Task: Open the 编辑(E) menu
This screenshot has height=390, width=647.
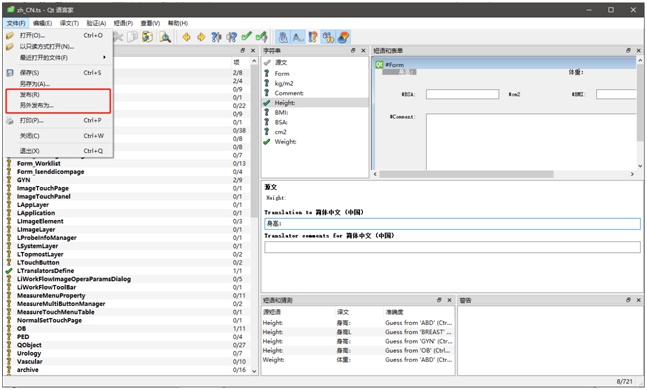Action: click(42, 23)
